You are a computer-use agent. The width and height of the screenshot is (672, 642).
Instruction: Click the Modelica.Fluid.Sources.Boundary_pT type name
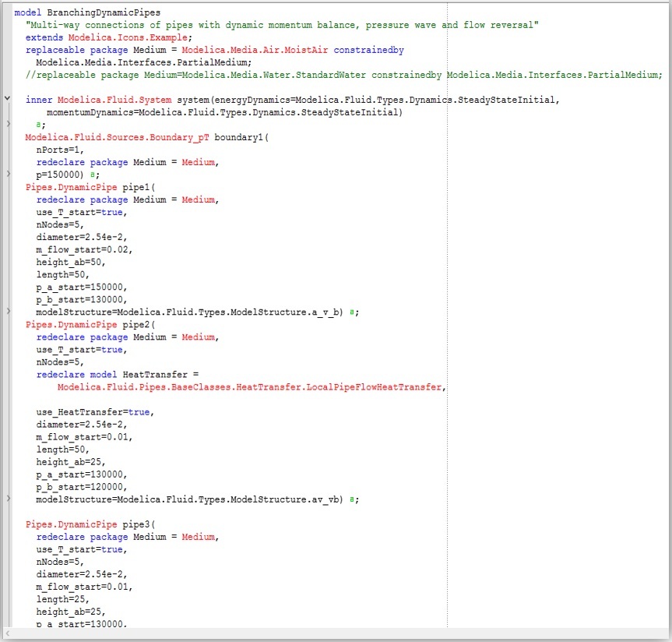pos(117,137)
